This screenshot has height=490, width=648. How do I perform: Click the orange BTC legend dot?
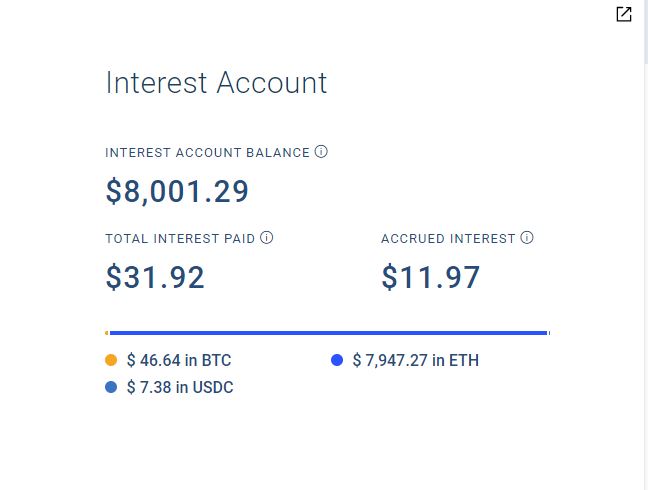[x=111, y=360]
